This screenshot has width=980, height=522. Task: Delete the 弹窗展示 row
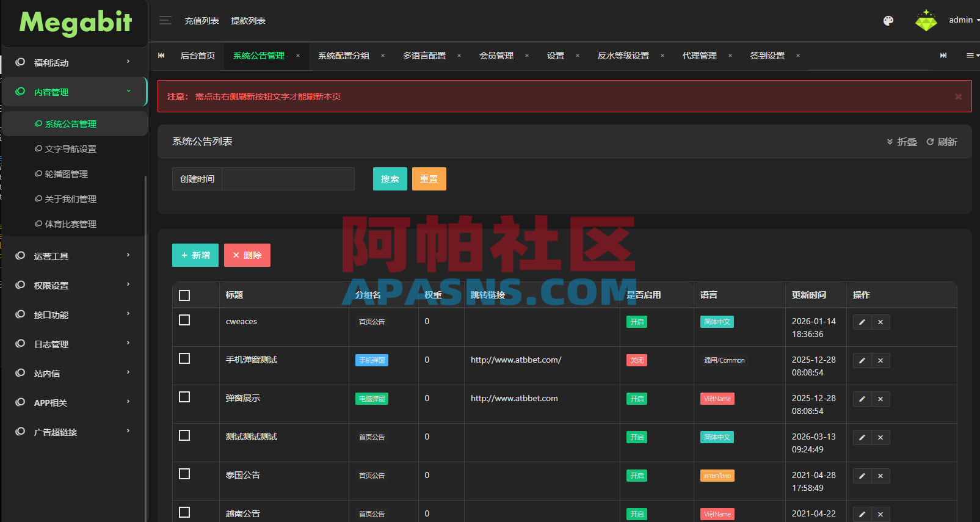pyautogui.click(x=880, y=399)
